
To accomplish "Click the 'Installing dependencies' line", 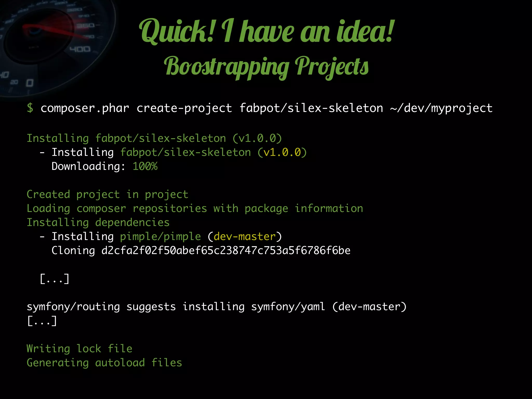I will coord(98,223).
